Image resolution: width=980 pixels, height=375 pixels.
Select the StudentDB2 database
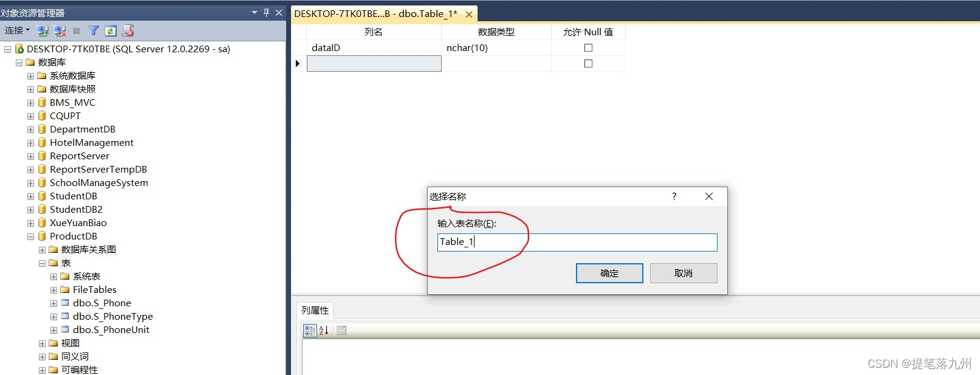tap(76, 209)
